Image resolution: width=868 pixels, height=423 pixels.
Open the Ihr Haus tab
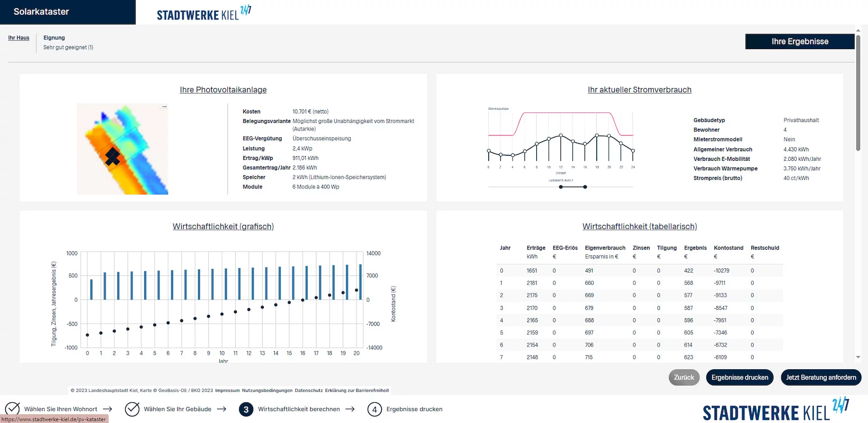tap(19, 38)
